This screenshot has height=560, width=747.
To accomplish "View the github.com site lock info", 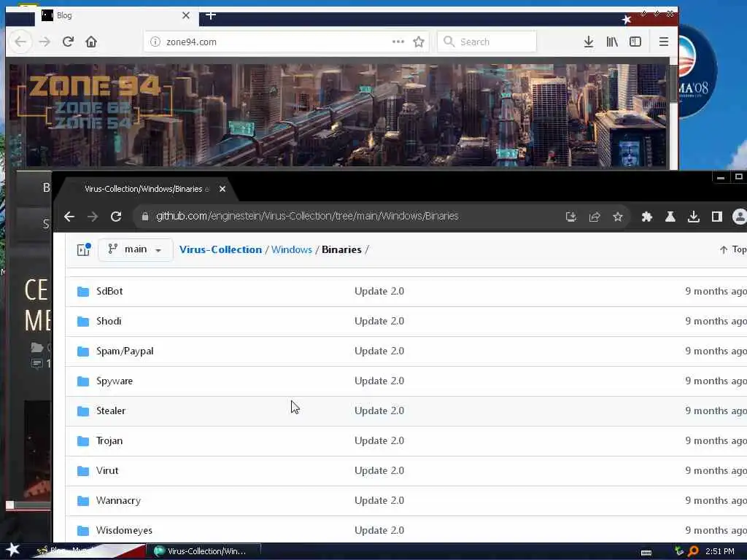I will (x=145, y=217).
